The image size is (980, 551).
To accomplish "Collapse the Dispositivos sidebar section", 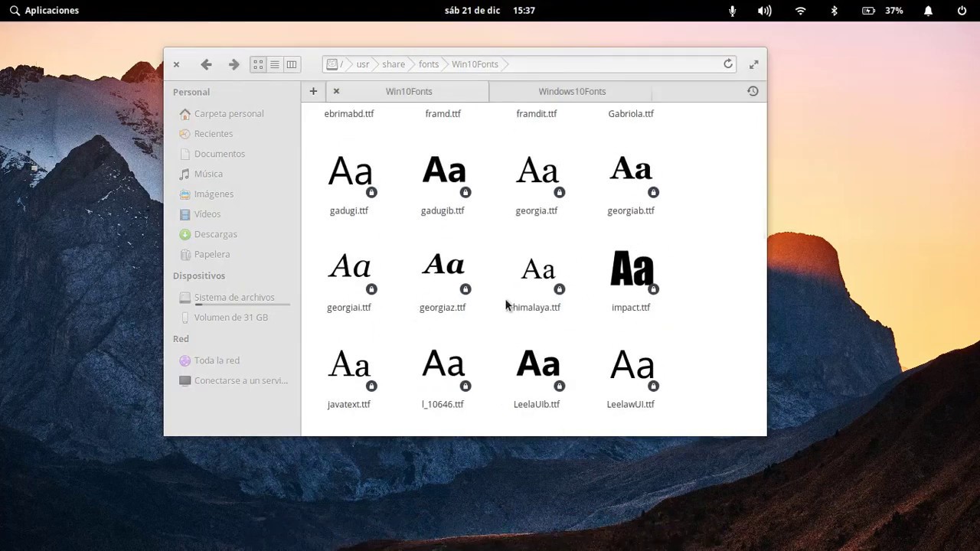I will point(199,275).
